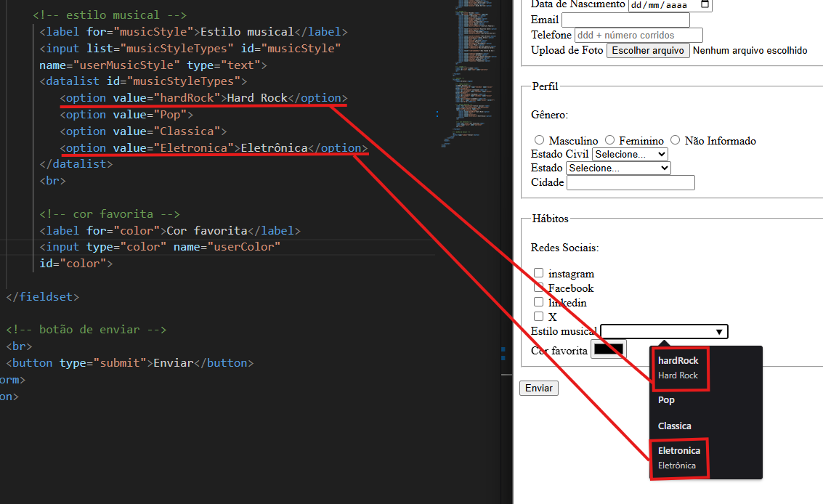Viewport: 823px width, 504px height.
Task: Select the Masculino radio button
Action: [x=539, y=140]
